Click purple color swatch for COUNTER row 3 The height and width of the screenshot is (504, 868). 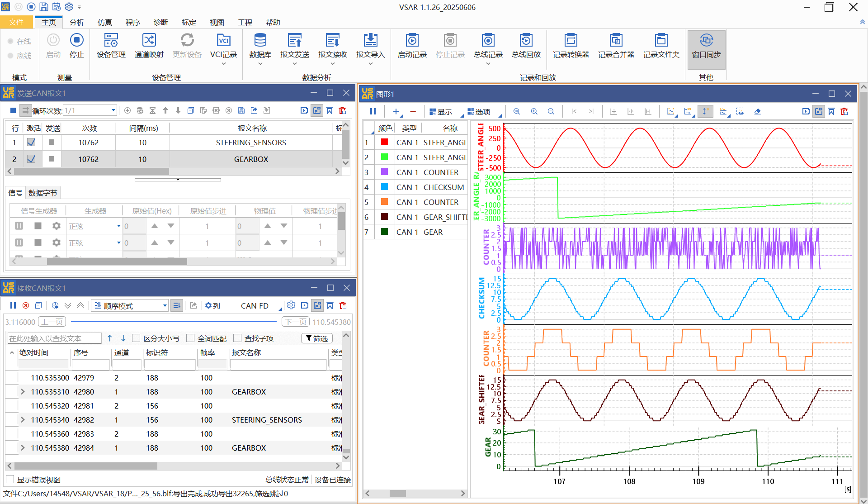(x=385, y=172)
